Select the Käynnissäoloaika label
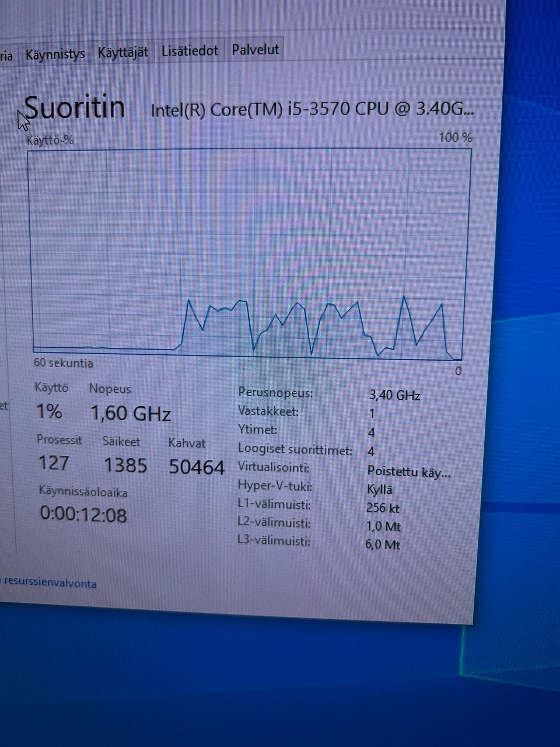 coord(83,492)
